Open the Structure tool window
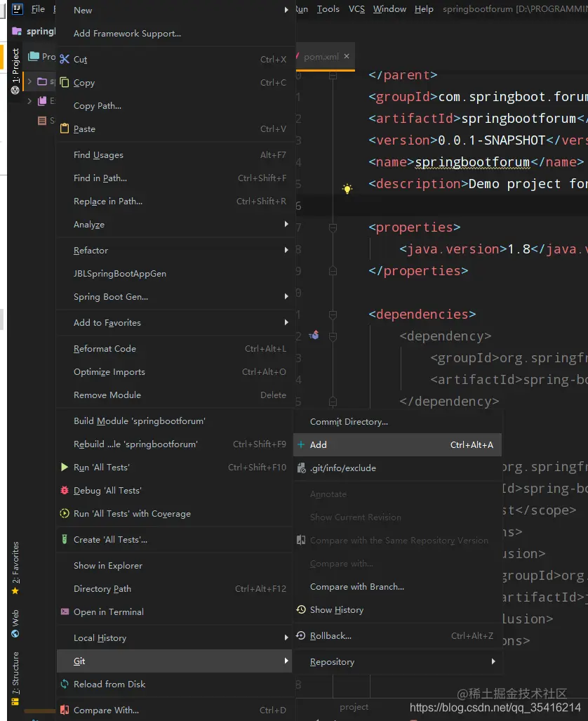 pyautogui.click(x=15, y=679)
